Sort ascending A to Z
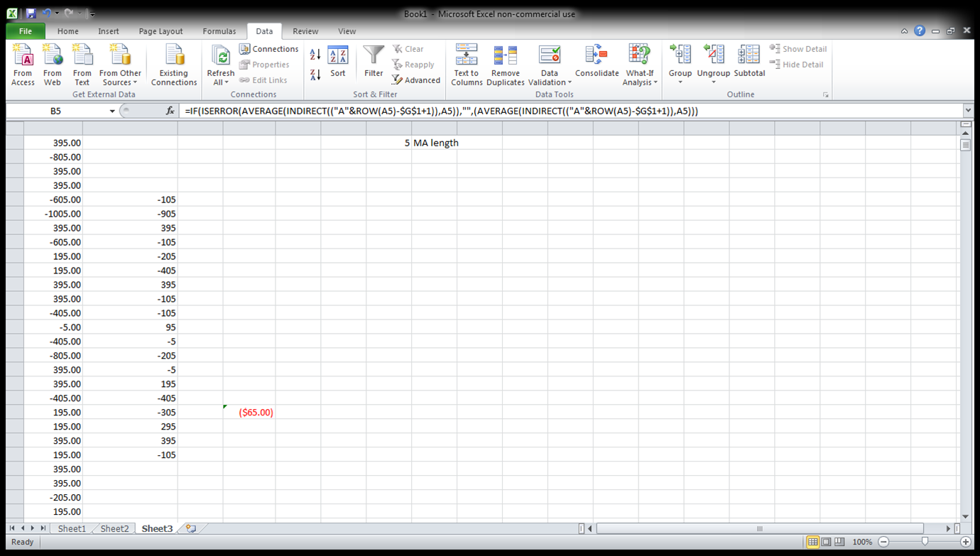The width and height of the screenshot is (980, 556). 315,53
